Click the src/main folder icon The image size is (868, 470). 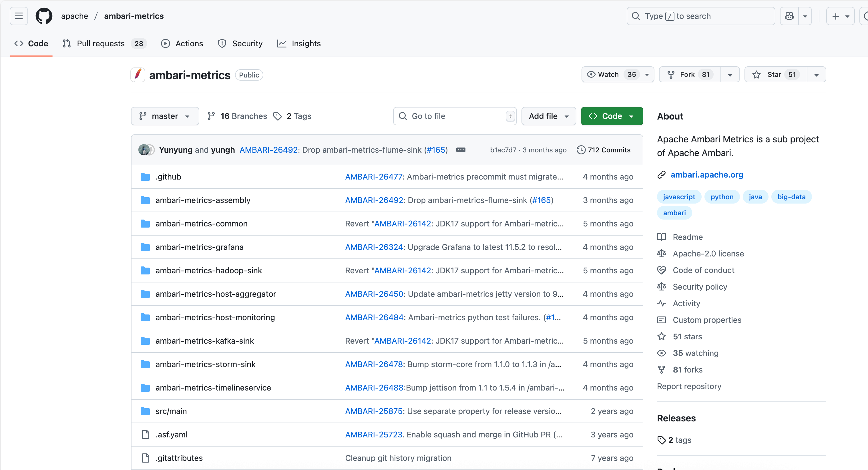point(145,411)
